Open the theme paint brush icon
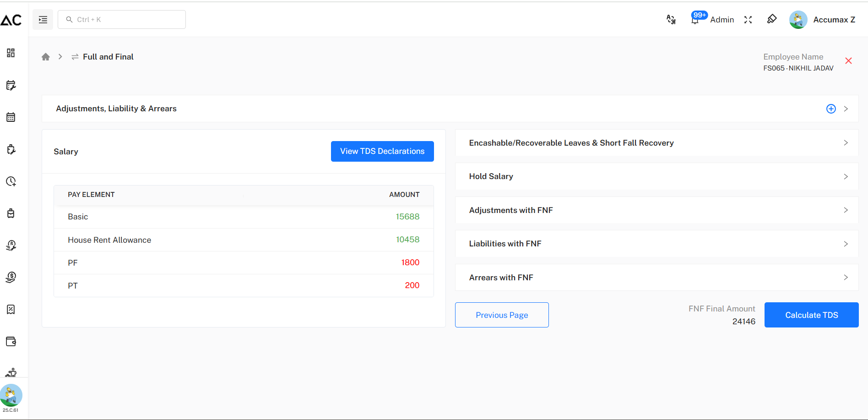This screenshot has width=868, height=420. [772, 19]
